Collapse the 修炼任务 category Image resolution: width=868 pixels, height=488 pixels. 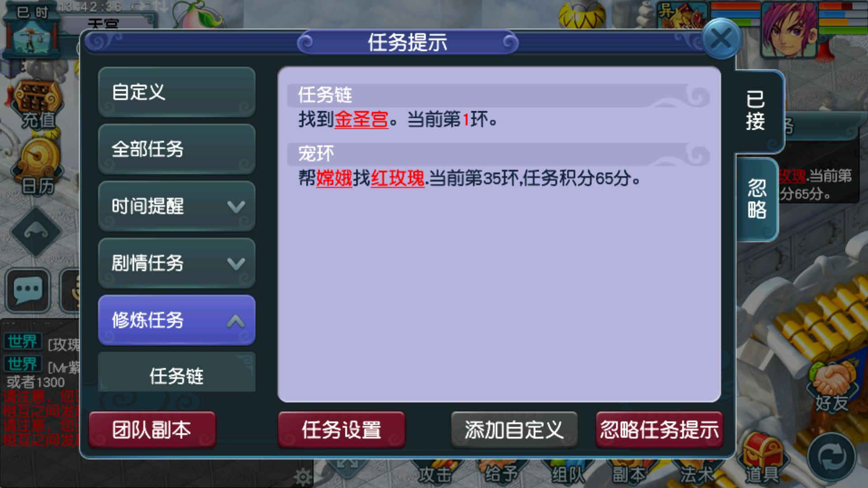click(x=177, y=320)
